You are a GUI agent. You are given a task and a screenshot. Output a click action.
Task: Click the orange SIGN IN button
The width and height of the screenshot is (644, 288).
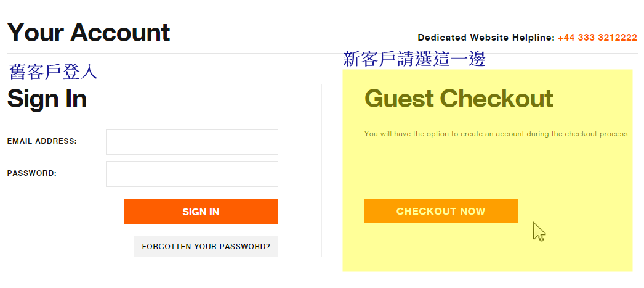(201, 212)
